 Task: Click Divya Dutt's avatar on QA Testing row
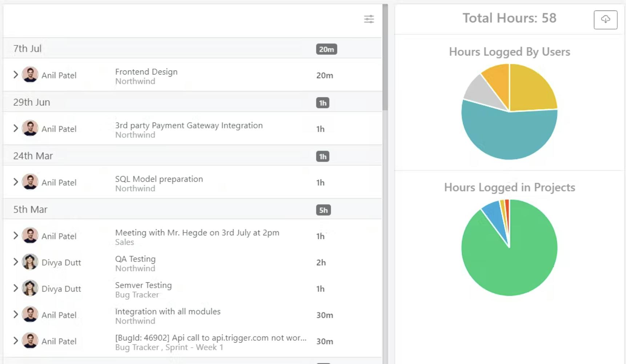(30, 262)
